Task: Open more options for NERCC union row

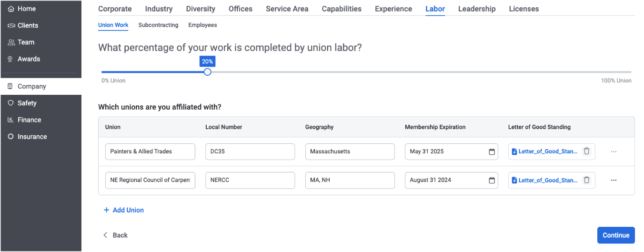Action: click(614, 180)
